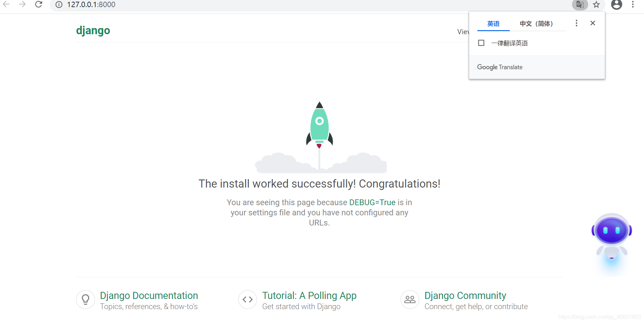Bookmark this page with the star icon

[x=596, y=5]
